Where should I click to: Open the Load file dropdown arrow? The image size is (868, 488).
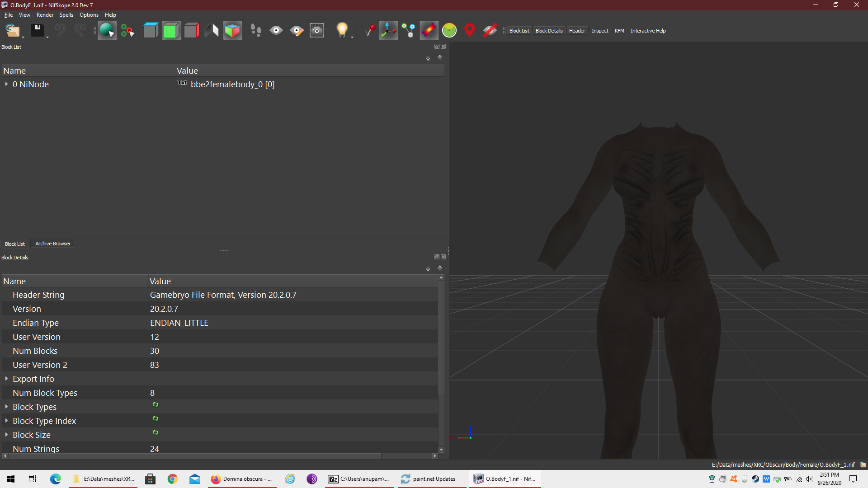coord(23,37)
